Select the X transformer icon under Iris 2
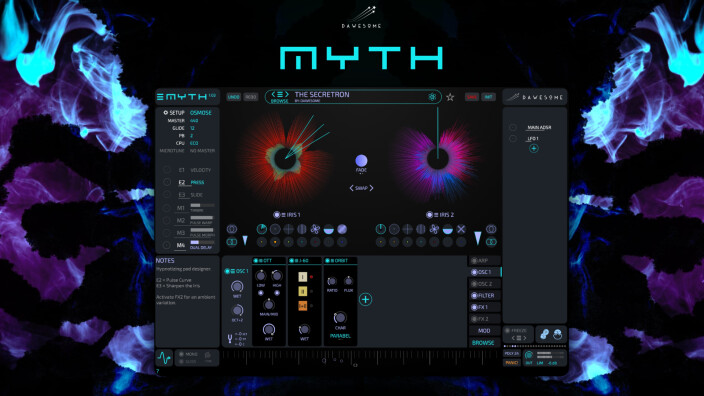 [461, 229]
